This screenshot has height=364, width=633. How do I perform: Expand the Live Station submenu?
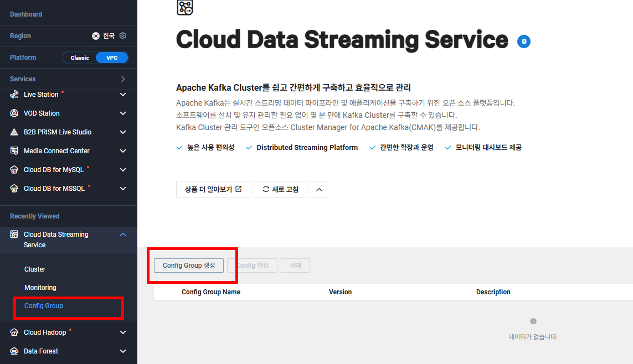tap(123, 95)
